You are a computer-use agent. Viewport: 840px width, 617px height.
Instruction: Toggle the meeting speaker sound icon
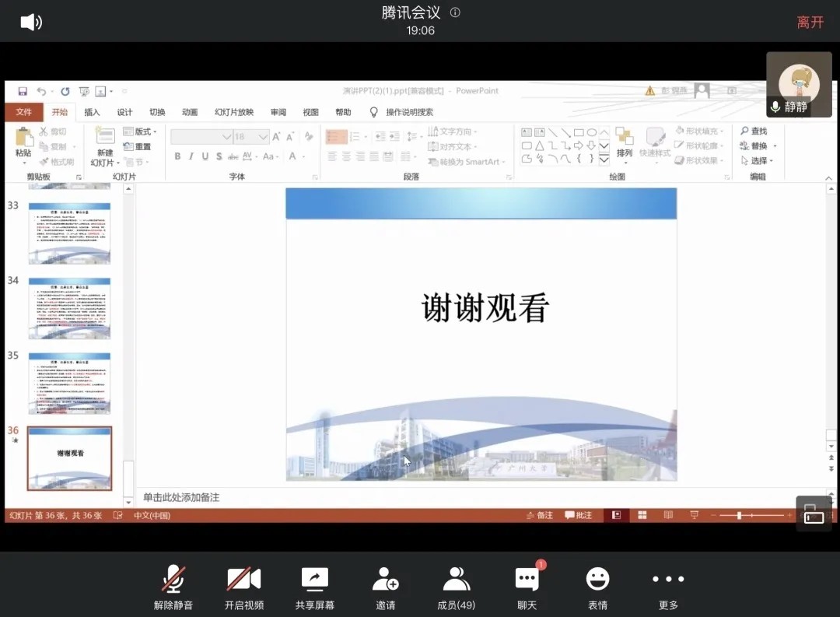pyautogui.click(x=31, y=23)
